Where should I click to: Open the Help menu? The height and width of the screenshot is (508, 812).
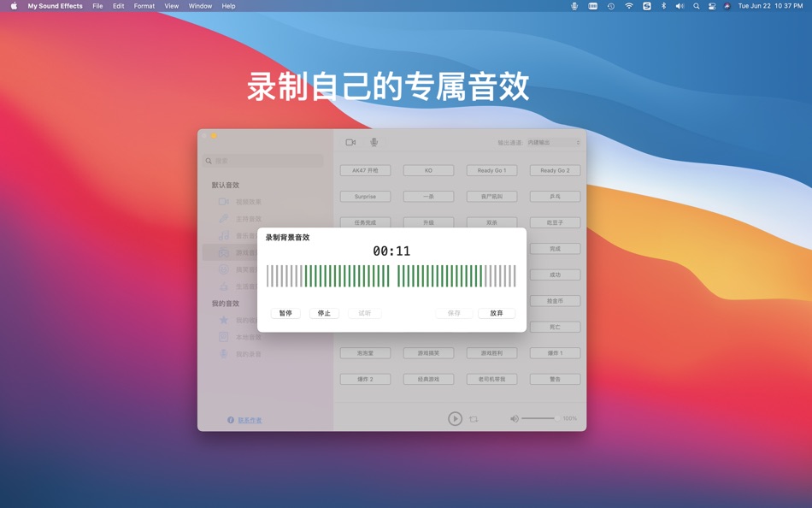coord(228,6)
